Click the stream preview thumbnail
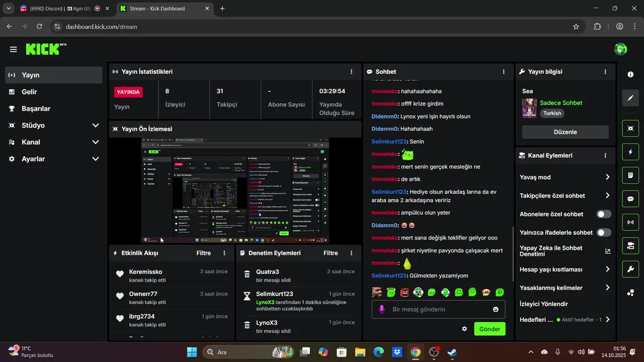 235,191
